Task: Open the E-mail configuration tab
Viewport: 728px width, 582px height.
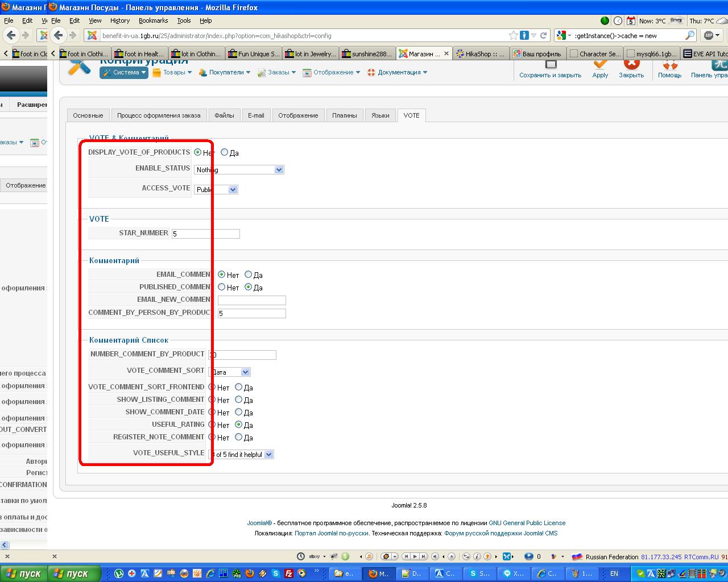Action: 256,115
